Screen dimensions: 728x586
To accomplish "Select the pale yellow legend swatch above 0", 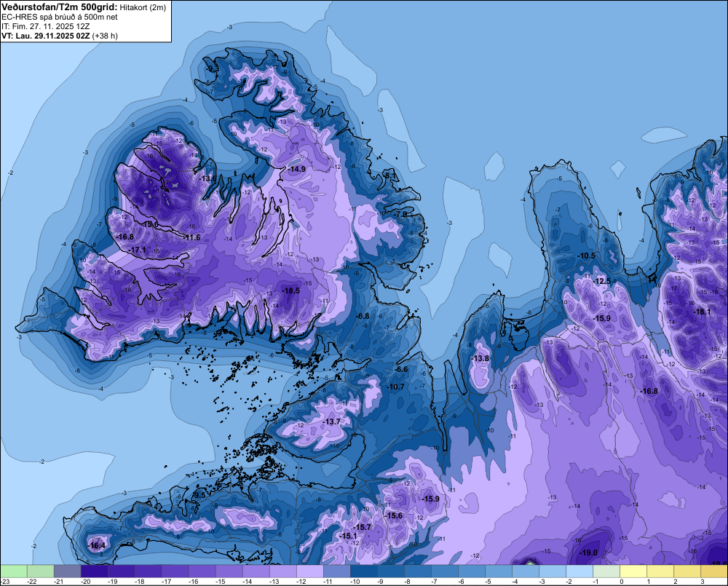I will [x=633, y=571].
